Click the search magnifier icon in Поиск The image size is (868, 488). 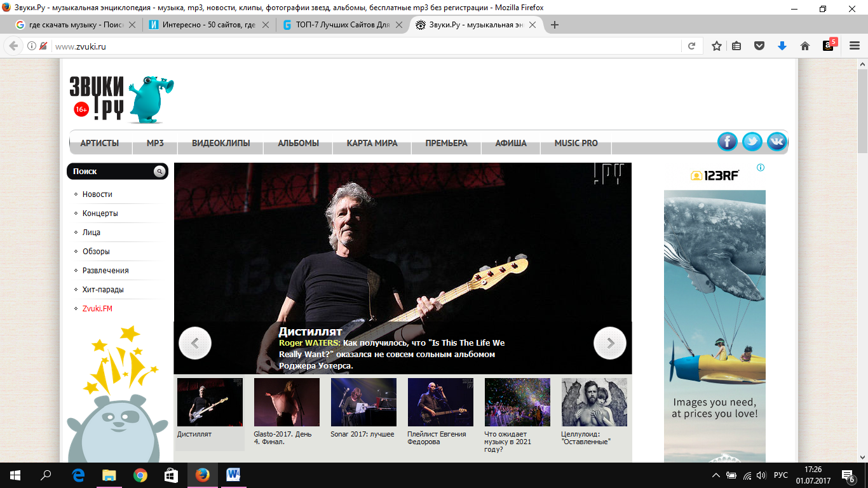[159, 172]
